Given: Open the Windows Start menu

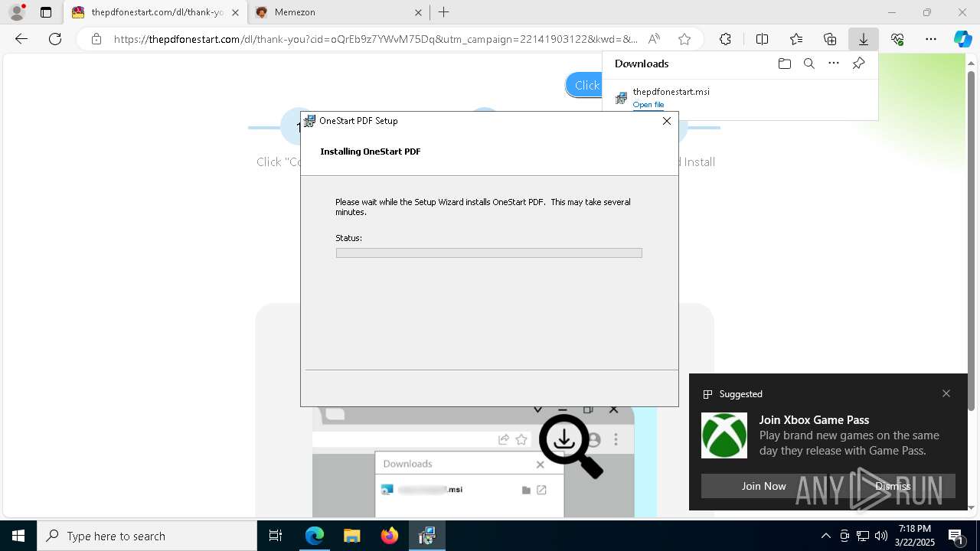Looking at the screenshot, I should click(18, 536).
